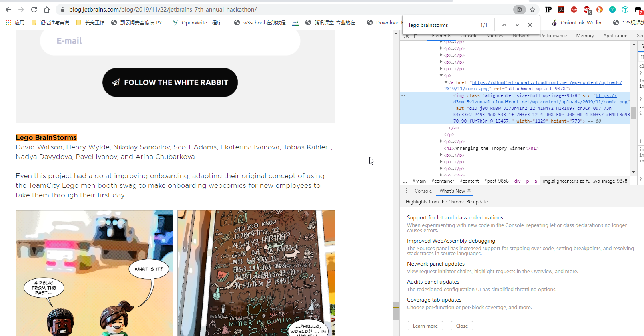This screenshot has height=336, width=644.
Task: Select #main in the breadcrumb trail
Action: pyautogui.click(x=419, y=181)
